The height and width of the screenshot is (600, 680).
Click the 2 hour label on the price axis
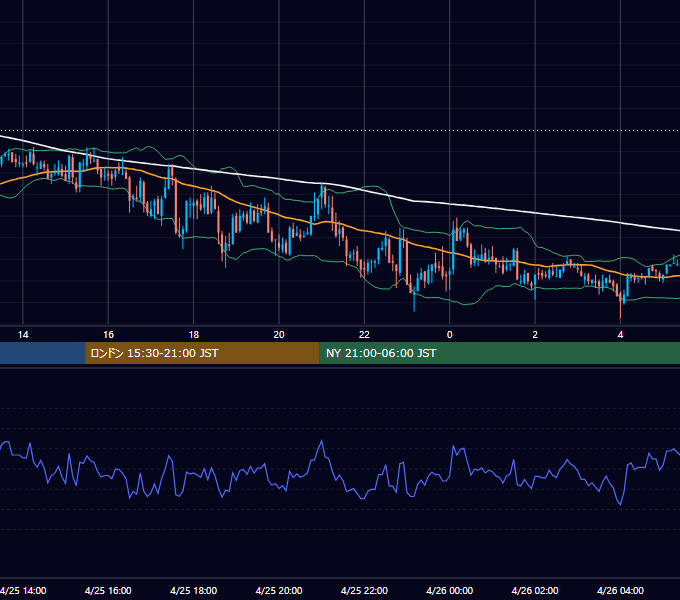click(x=535, y=334)
